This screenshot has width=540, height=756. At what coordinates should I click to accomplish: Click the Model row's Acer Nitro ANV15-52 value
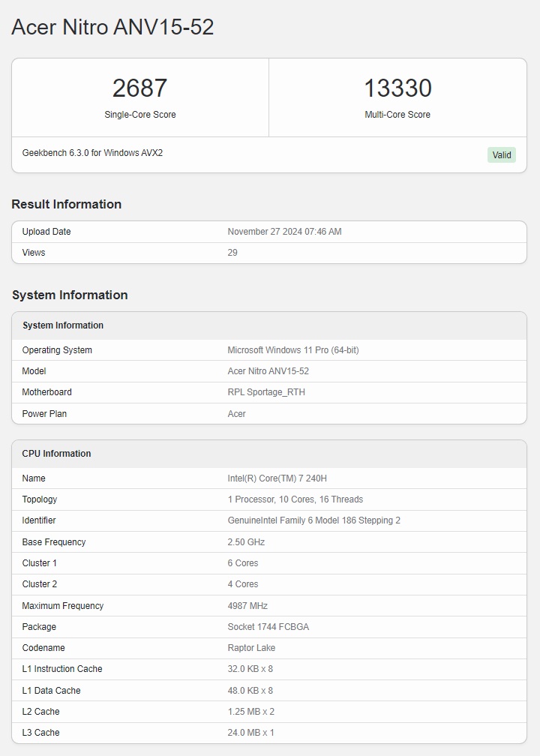click(x=268, y=371)
